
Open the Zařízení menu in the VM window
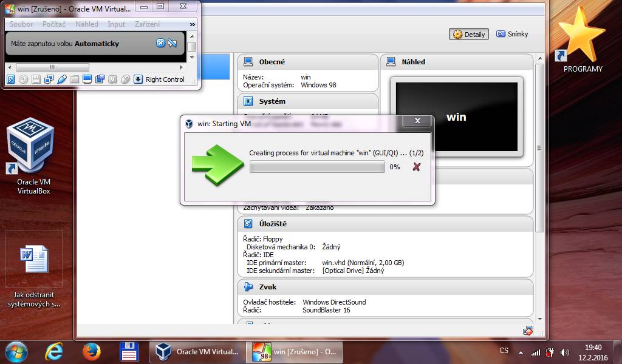coord(147,24)
